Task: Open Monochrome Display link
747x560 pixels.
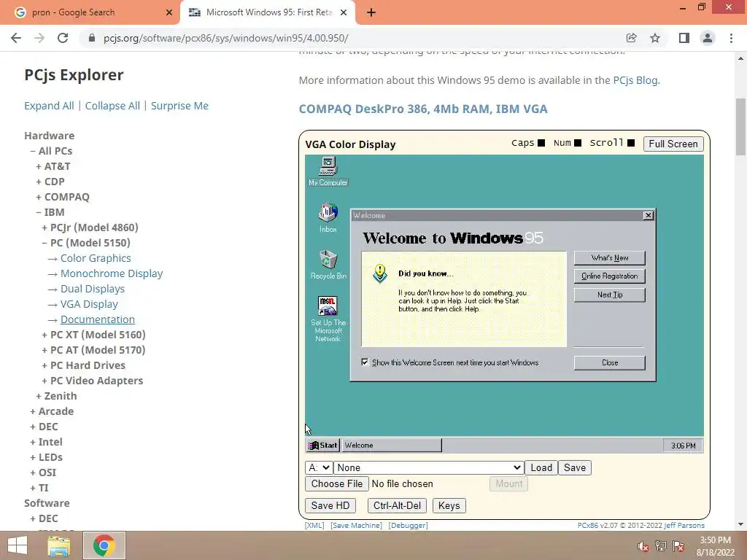Action: 112,273
